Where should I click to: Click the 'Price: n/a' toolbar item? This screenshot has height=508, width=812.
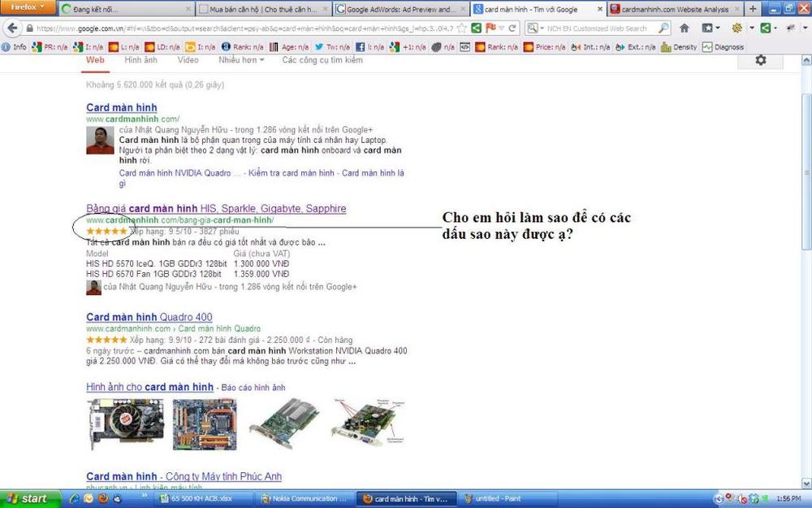pyautogui.click(x=544, y=47)
